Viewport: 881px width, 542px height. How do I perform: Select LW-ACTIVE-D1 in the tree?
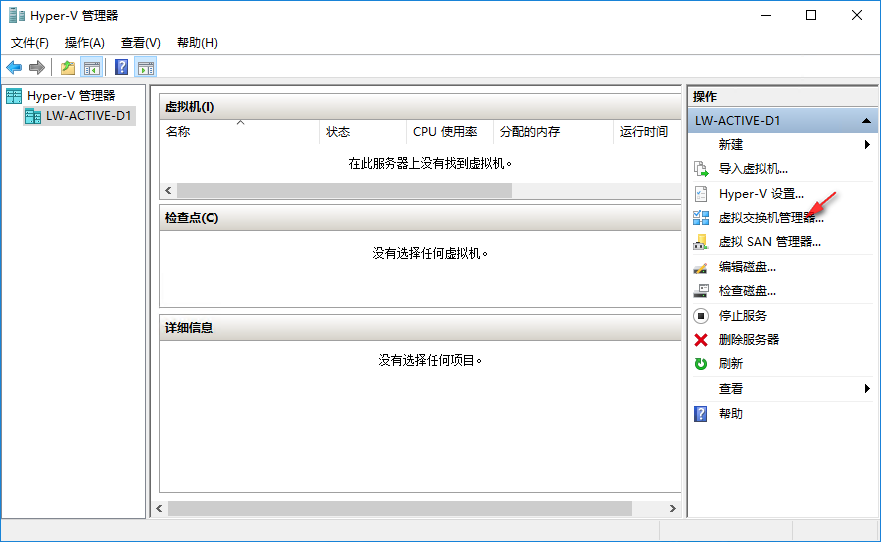pos(89,116)
